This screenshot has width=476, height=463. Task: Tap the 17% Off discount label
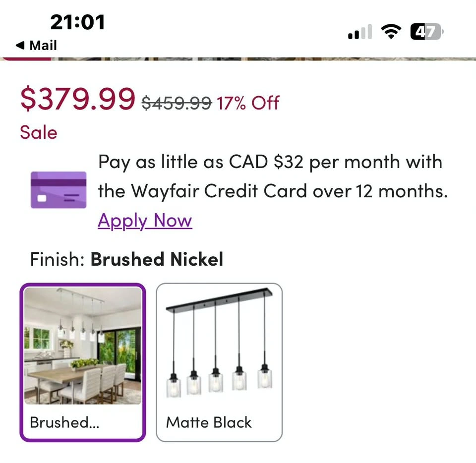(248, 103)
